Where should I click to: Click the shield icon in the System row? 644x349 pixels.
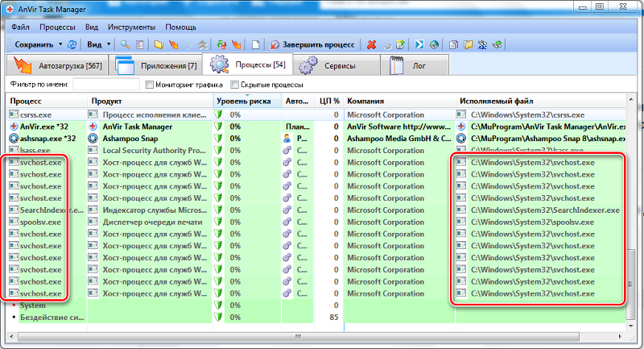tap(218, 305)
